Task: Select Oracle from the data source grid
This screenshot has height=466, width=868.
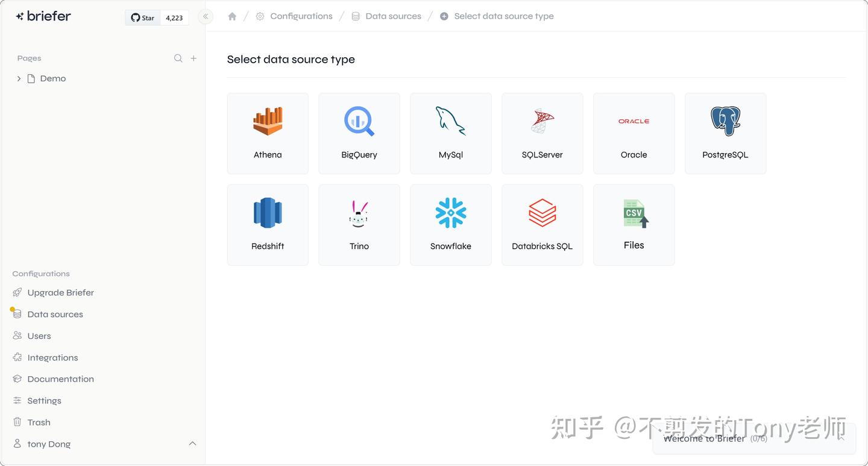Action: [x=634, y=133]
